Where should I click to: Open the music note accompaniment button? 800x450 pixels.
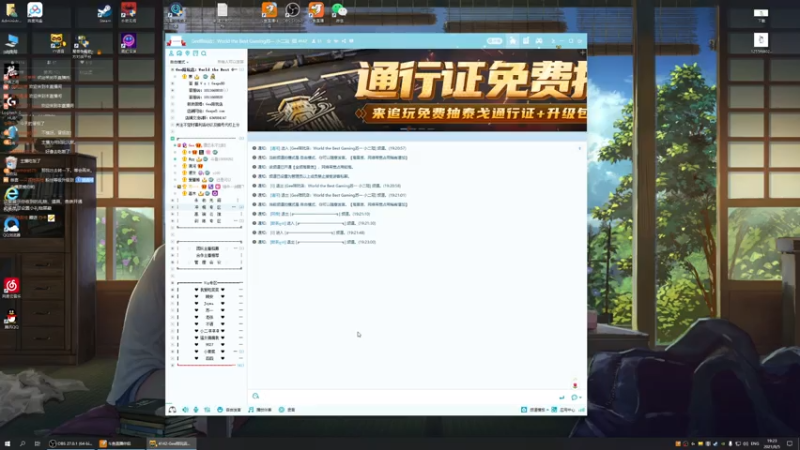260,410
